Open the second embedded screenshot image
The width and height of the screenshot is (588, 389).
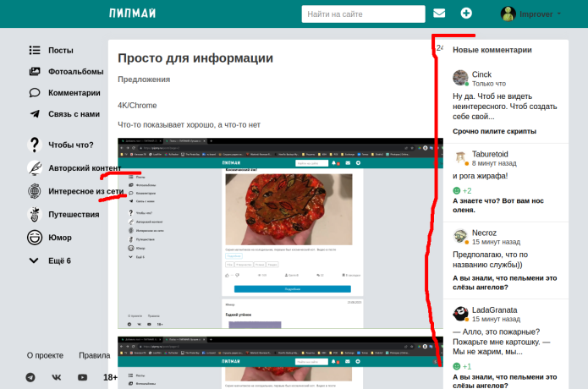[280, 363]
